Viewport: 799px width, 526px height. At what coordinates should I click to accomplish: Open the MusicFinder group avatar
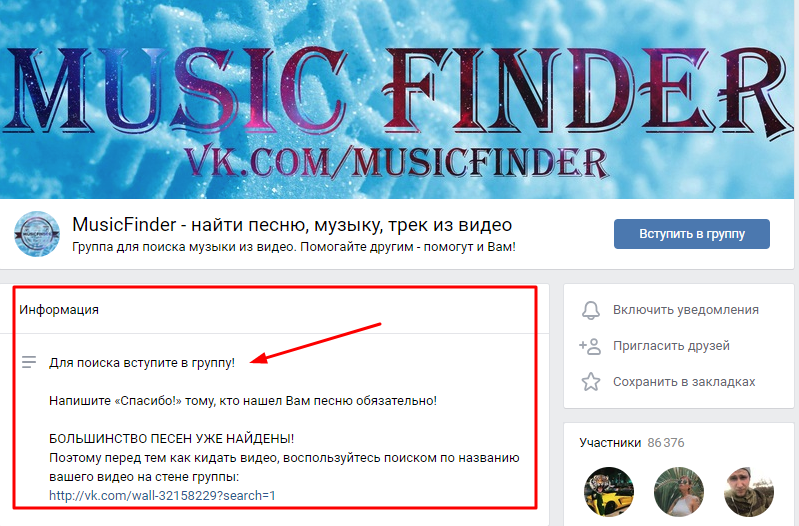click(37, 234)
